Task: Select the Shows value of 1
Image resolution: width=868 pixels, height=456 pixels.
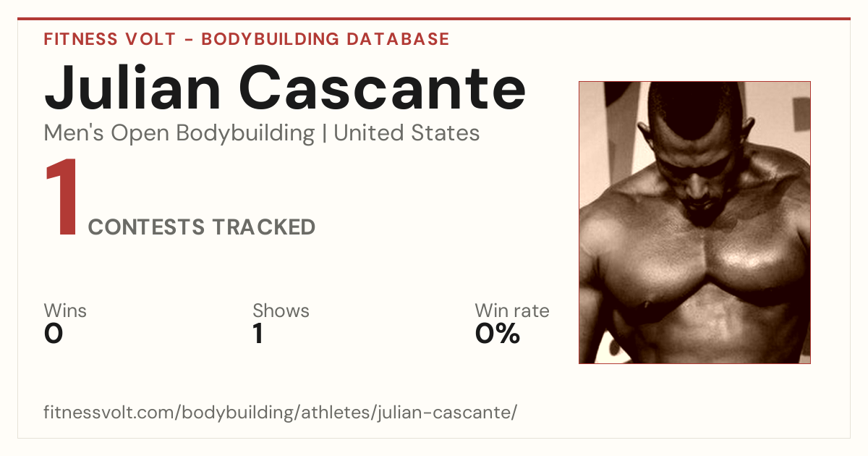Action: tap(258, 334)
